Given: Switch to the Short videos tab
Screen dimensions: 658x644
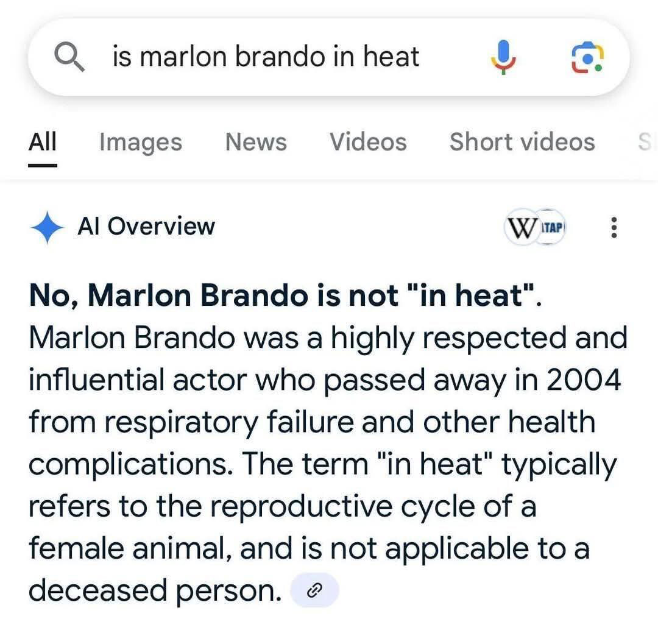Looking at the screenshot, I should [522, 141].
